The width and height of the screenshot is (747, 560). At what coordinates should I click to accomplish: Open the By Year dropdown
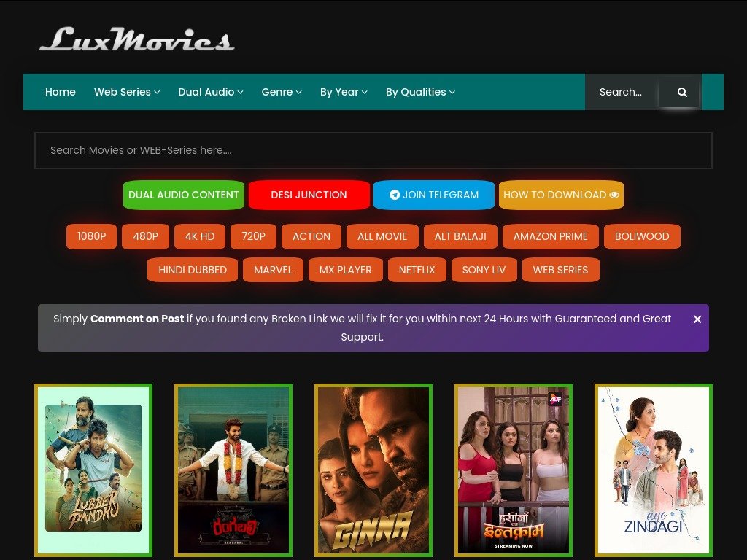click(x=344, y=92)
